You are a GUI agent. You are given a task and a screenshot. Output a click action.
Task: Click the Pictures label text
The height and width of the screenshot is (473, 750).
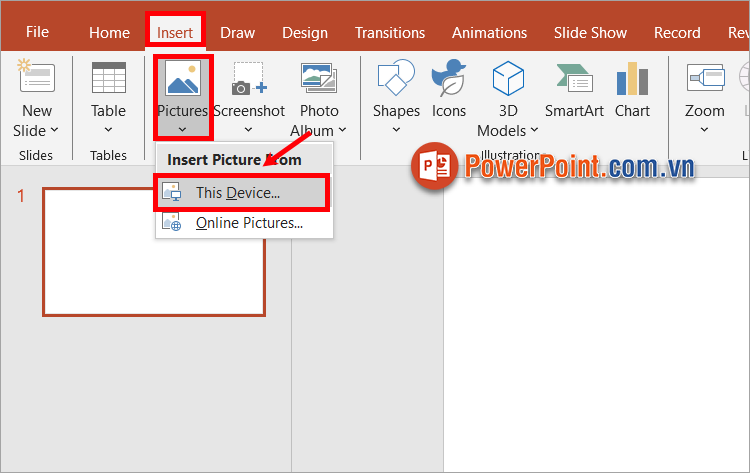pyautogui.click(x=182, y=111)
